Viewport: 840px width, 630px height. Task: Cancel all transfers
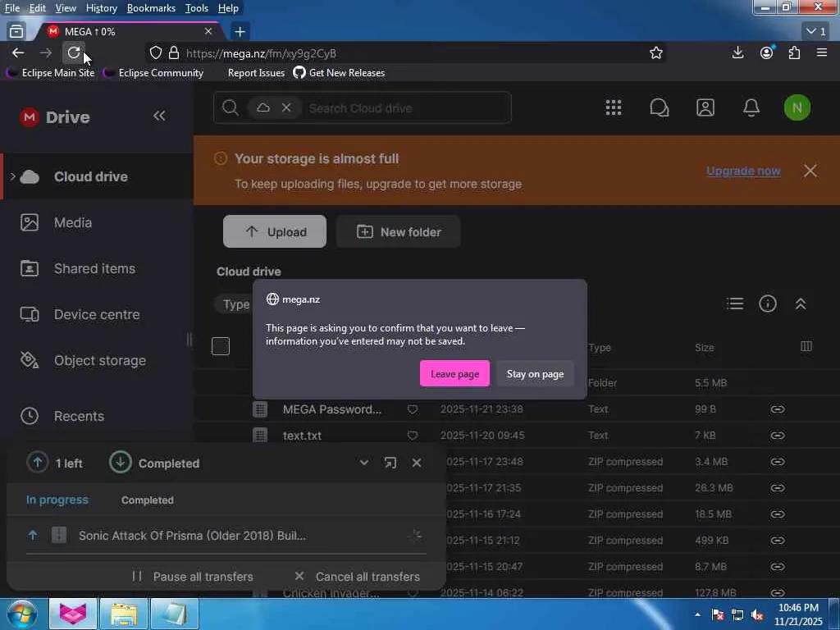358,577
